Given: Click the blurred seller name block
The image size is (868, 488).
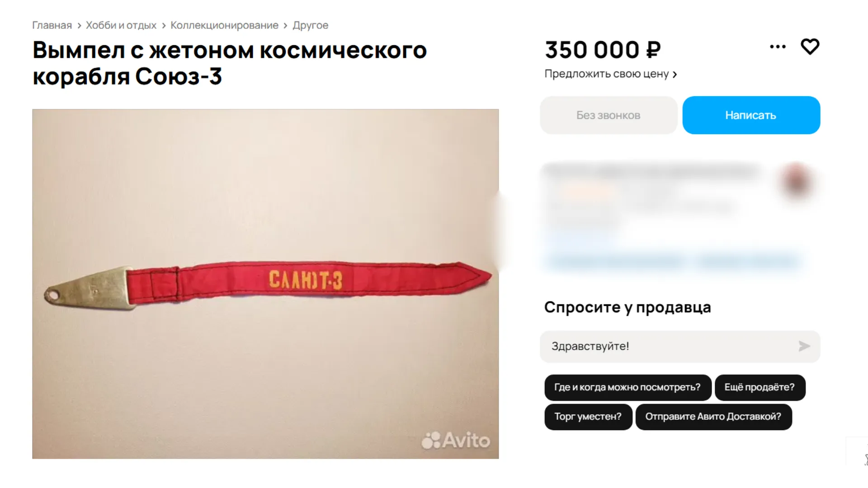Looking at the screenshot, I should coord(651,172).
